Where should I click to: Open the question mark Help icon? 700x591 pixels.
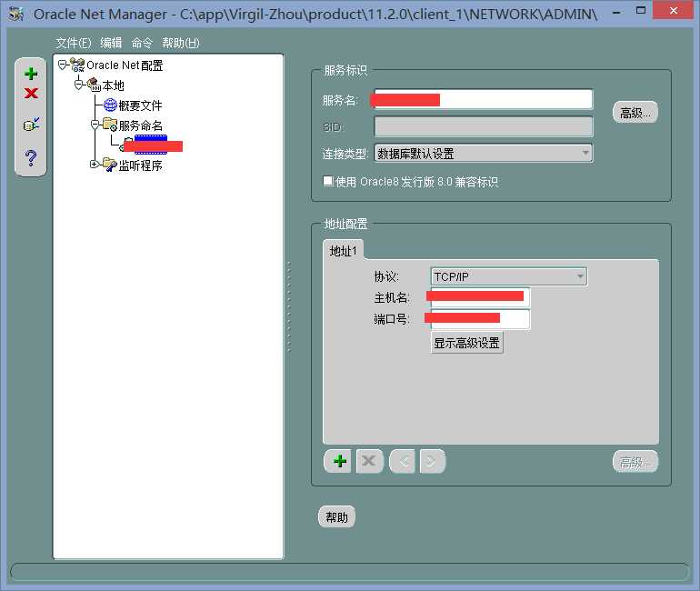[x=31, y=157]
